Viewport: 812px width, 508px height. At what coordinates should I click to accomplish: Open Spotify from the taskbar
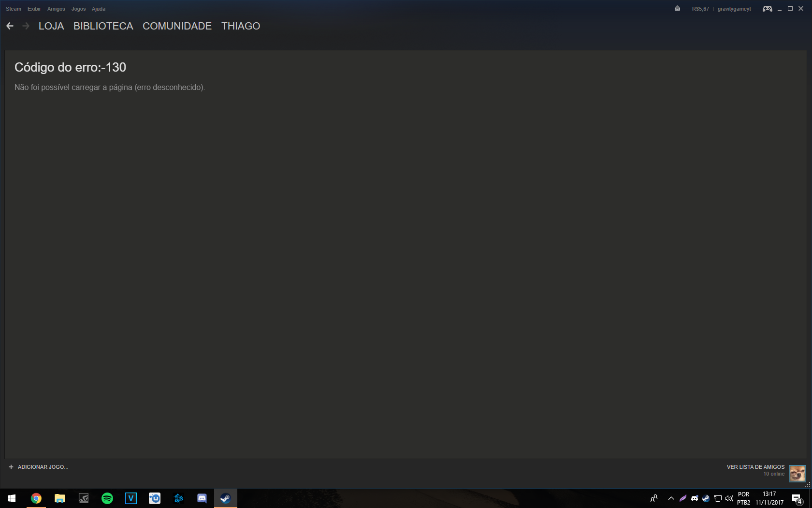click(107, 498)
